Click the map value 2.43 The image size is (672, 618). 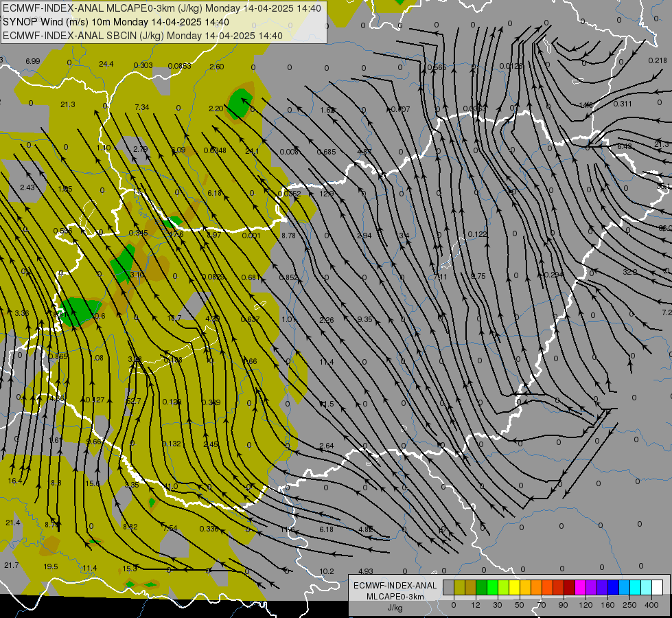27,187
